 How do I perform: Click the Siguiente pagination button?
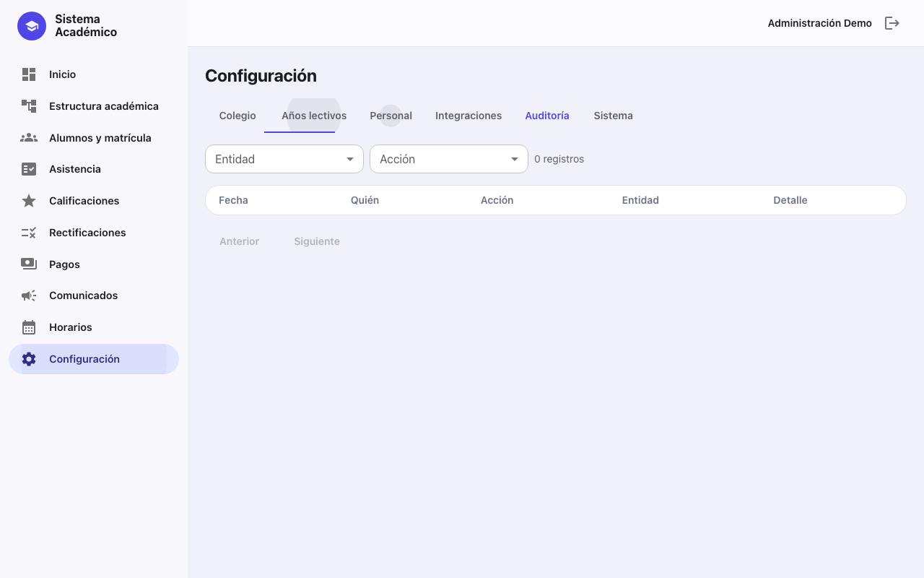317,241
